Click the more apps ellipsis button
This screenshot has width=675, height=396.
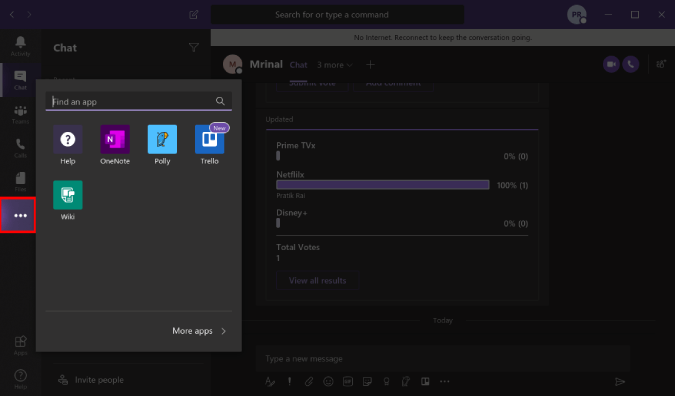click(x=18, y=215)
